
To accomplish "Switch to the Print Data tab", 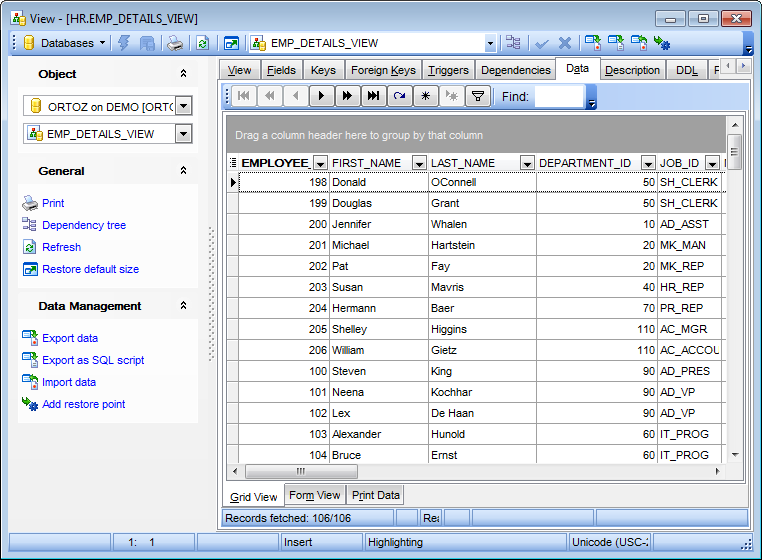I will tap(376, 495).
